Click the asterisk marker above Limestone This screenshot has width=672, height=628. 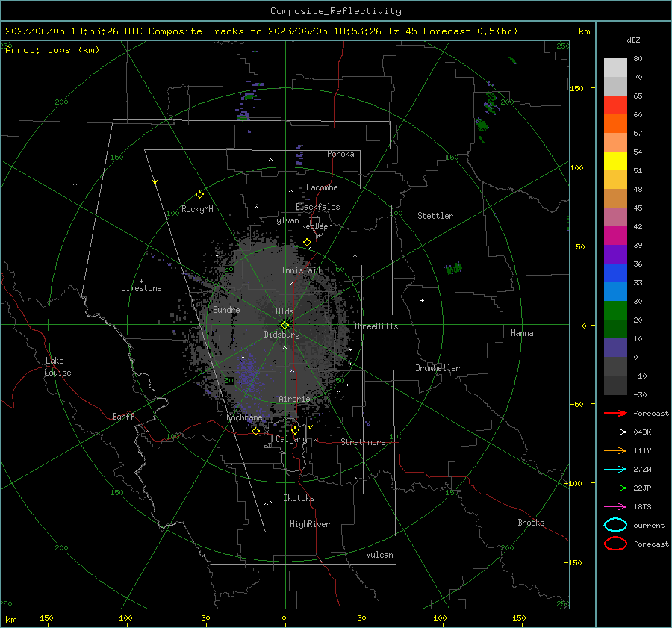click(141, 282)
